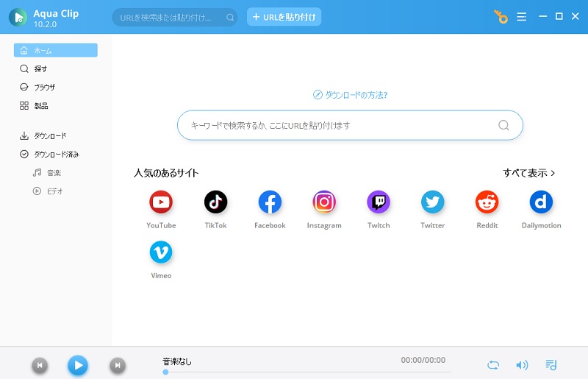The image size is (588, 379).
Task: Click the URLを貼り付け button
Action: (284, 17)
